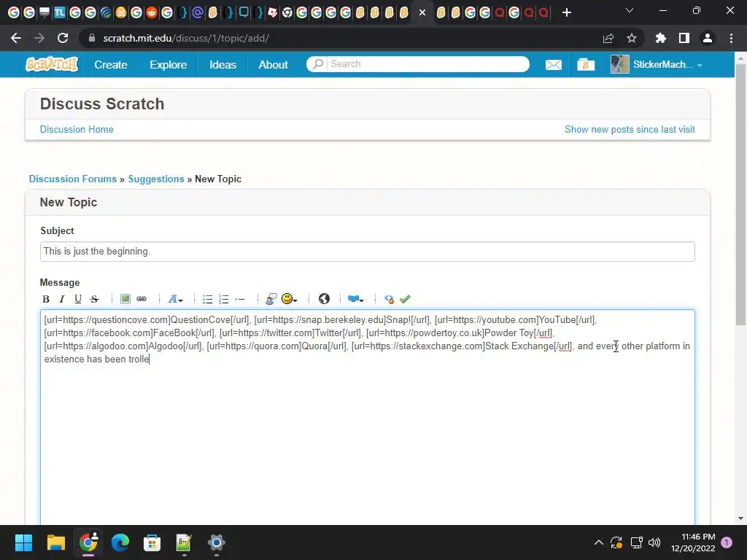Clean the BBCode tags

click(389, 299)
